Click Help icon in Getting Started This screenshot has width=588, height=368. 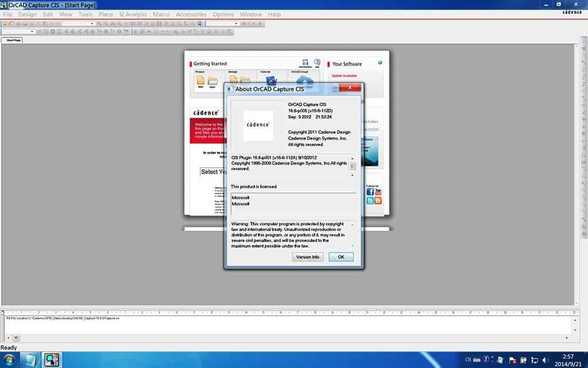pyautogui.click(x=317, y=62)
